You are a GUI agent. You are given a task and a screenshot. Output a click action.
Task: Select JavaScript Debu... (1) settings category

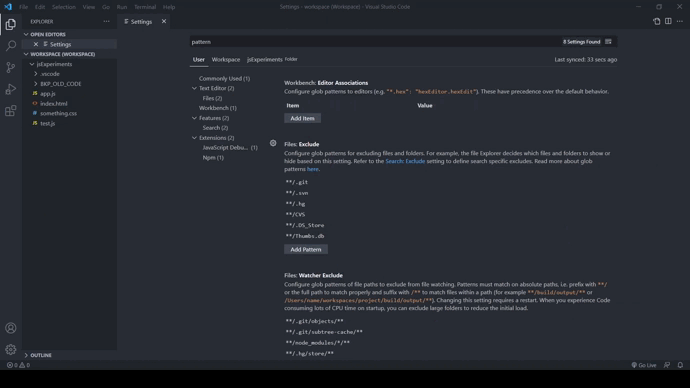click(230, 147)
